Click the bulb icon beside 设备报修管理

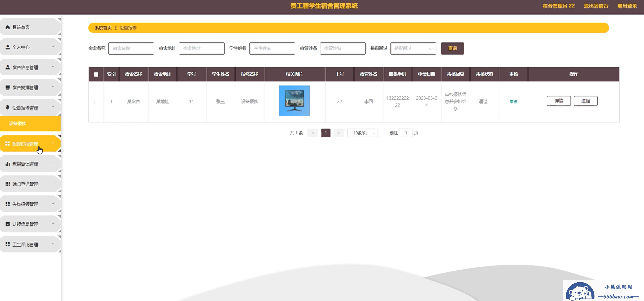[x=7, y=108]
